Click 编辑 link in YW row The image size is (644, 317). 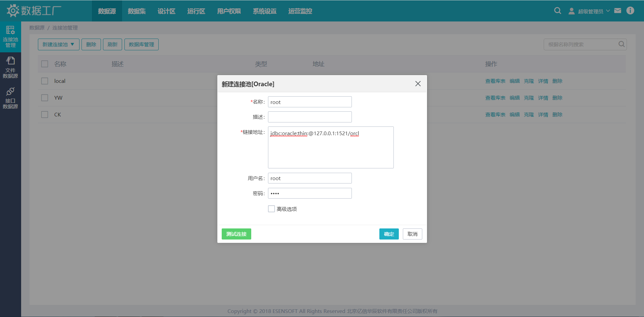click(515, 98)
